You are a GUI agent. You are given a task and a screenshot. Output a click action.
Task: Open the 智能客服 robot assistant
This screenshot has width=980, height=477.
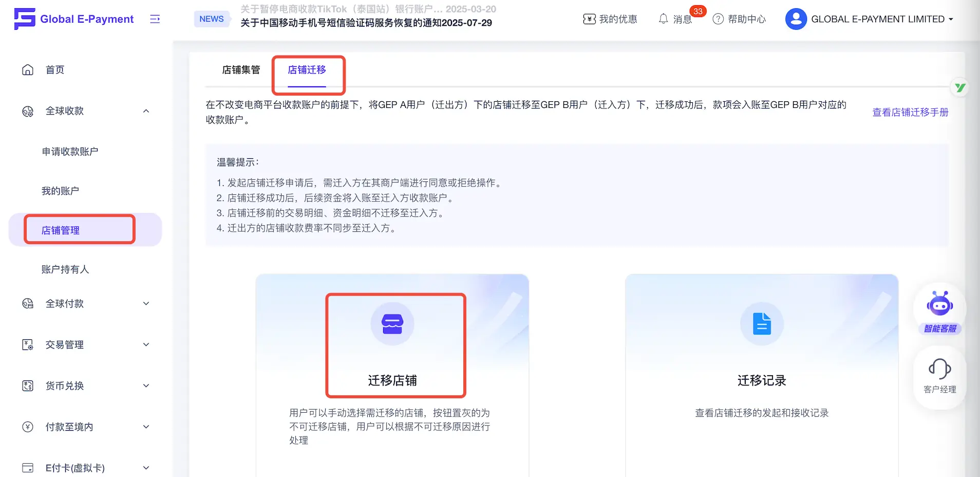click(x=940, y=312)
